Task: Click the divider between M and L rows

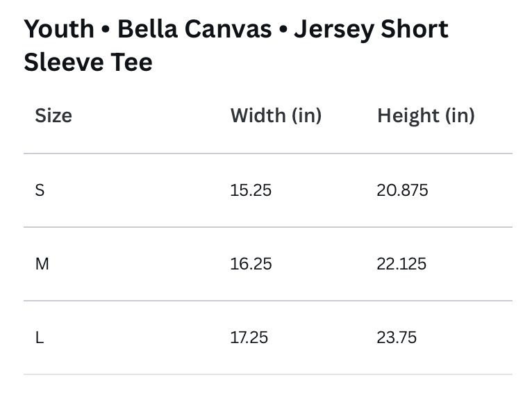Action: tap(268, 301)
